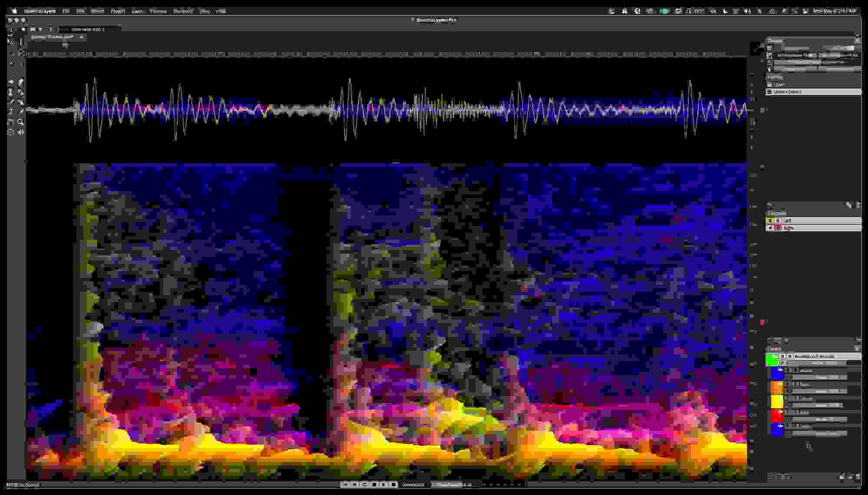Open the Process menu

click(x=158, y=11)
